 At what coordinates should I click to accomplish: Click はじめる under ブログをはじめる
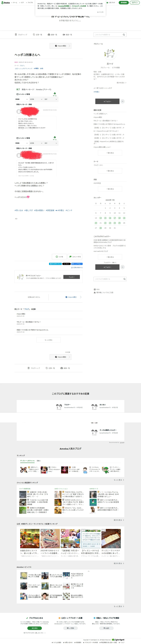(x=35, y=628)
